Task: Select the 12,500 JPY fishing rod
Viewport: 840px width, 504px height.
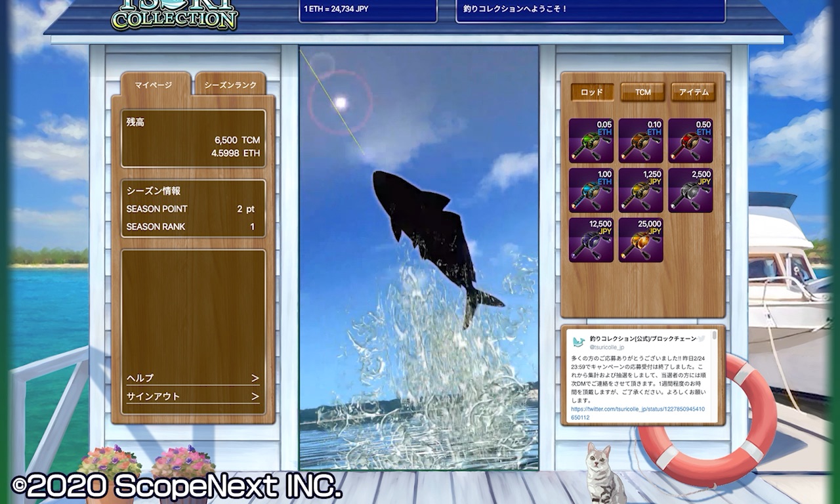Action: click(x=591, y=240)
